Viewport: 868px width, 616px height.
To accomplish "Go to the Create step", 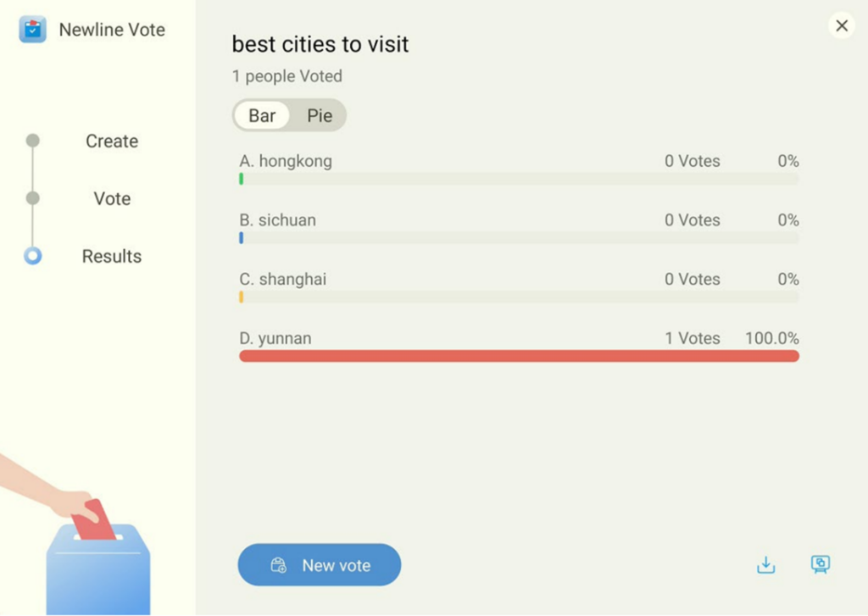I will (x=112, y=142).
